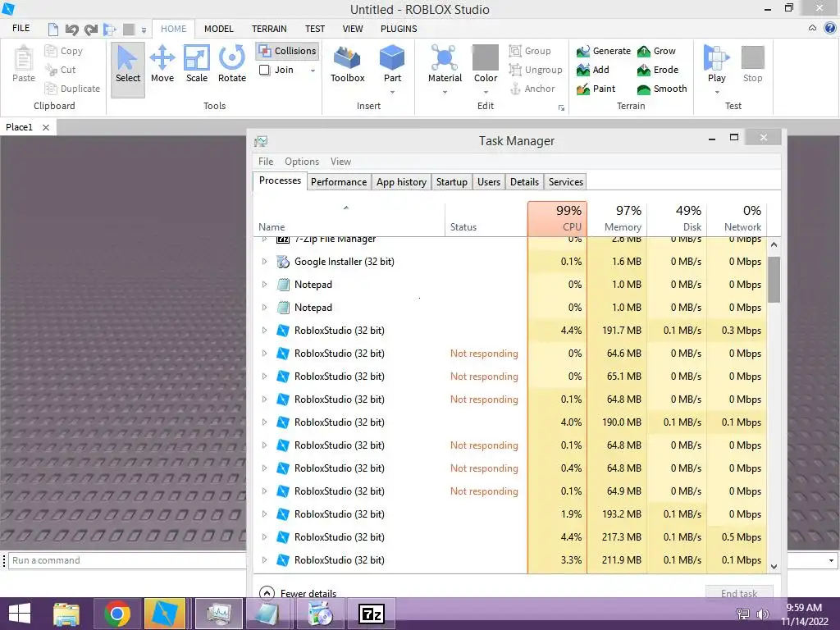Click Copy in Clipboard group
Image resolution: width=840 pixels, height=630 pixels.
pos(64,51)
